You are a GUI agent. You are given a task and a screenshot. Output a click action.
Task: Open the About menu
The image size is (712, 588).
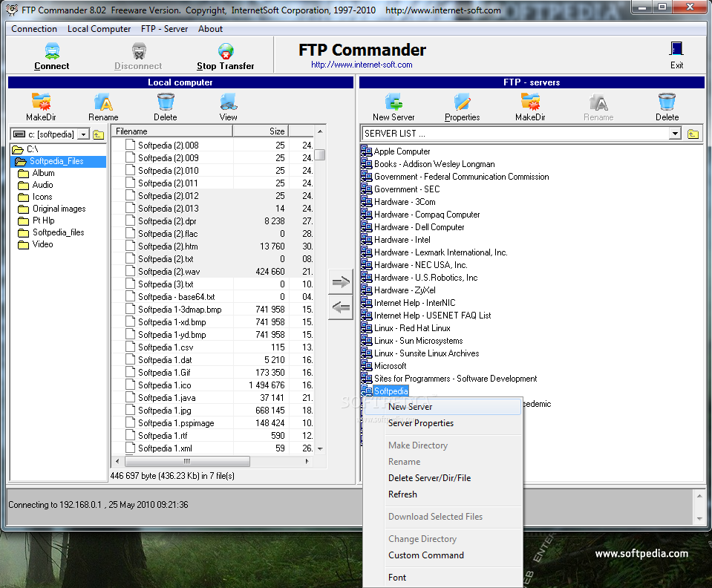click(x=210, y=29)
